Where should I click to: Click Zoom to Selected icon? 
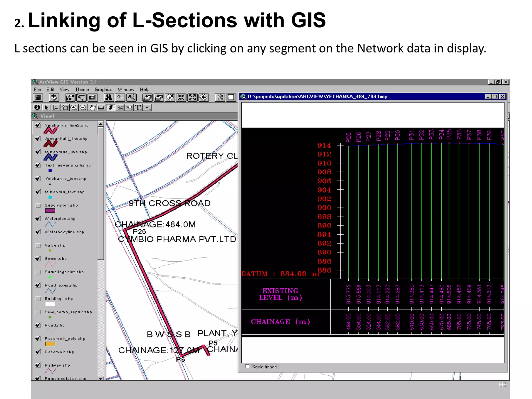pyautogui.click(x=170, y=98)
